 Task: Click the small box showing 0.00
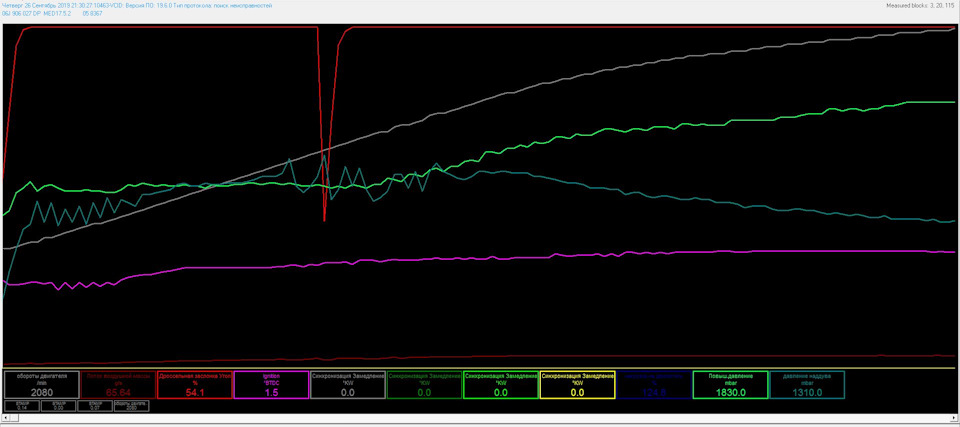point(59,406)
